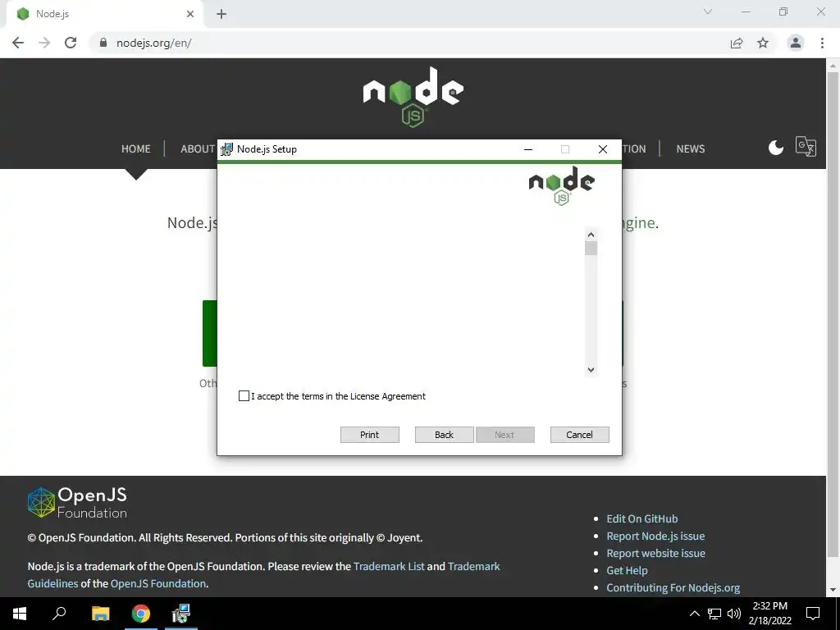Open a new Chrome tab
Viewport: 840px width, 630px height.
pos(221,14)
